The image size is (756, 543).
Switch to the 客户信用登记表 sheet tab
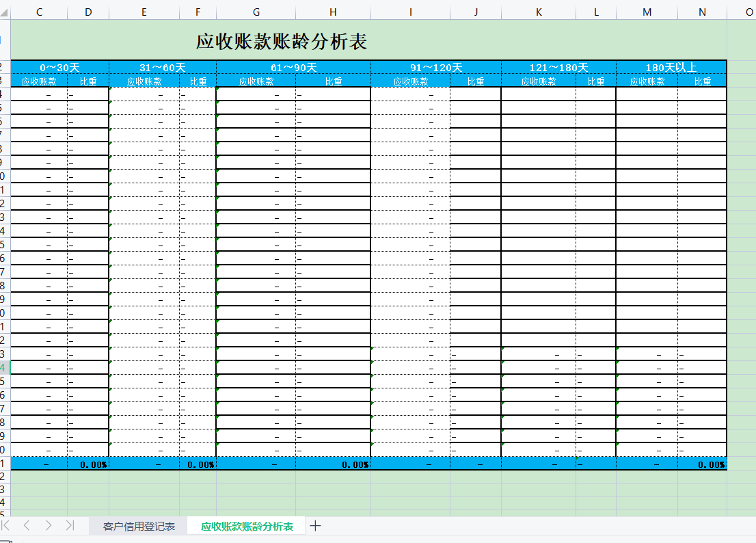(x=139, y=526)
